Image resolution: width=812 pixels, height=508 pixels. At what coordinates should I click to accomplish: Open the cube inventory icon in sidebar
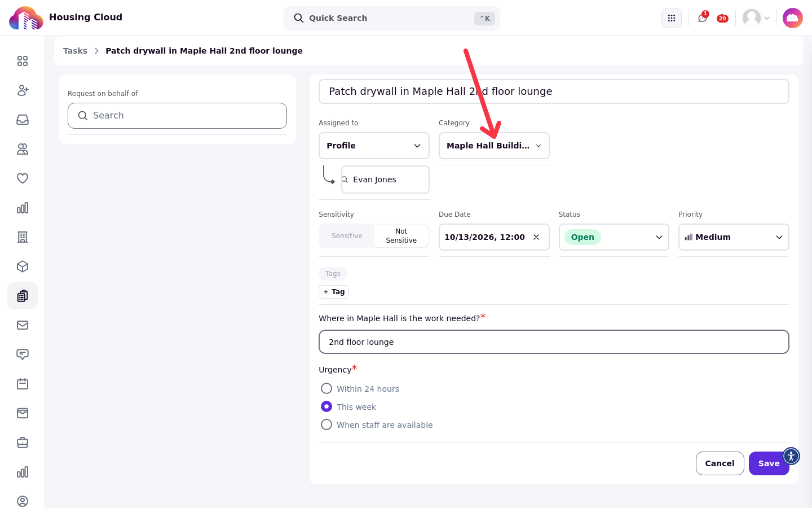[x=23, y=266]
